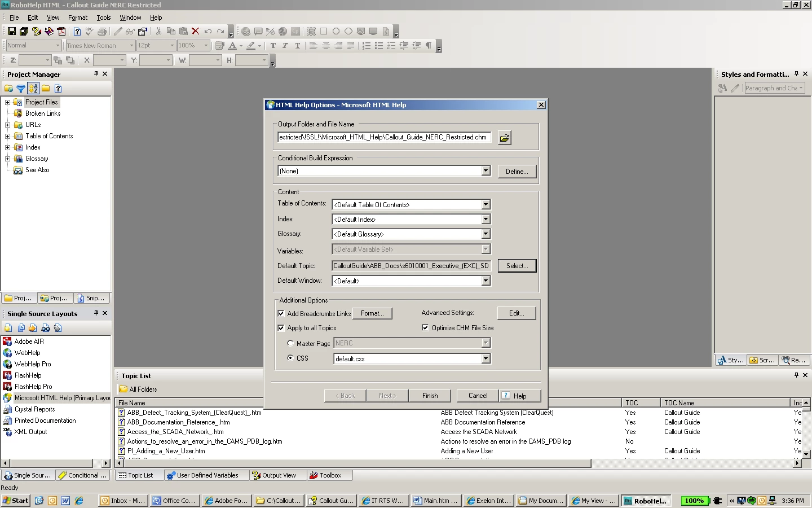
Task: Click the Select... button for Default Topic
Action: click(x=517, y=266)
